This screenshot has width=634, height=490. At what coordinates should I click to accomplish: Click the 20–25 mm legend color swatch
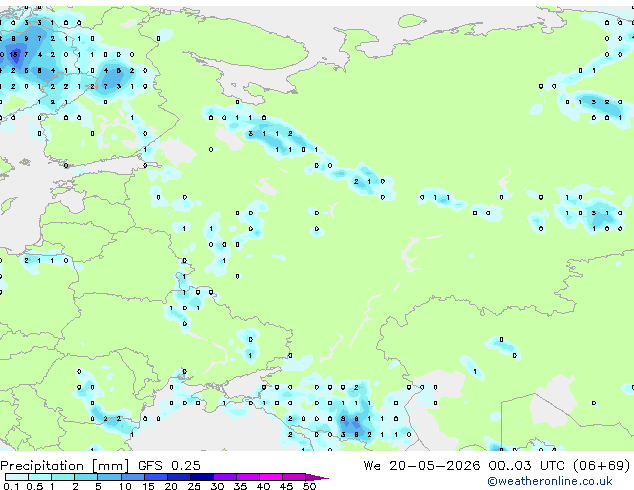pyautogui.click(x=179, y=477)
